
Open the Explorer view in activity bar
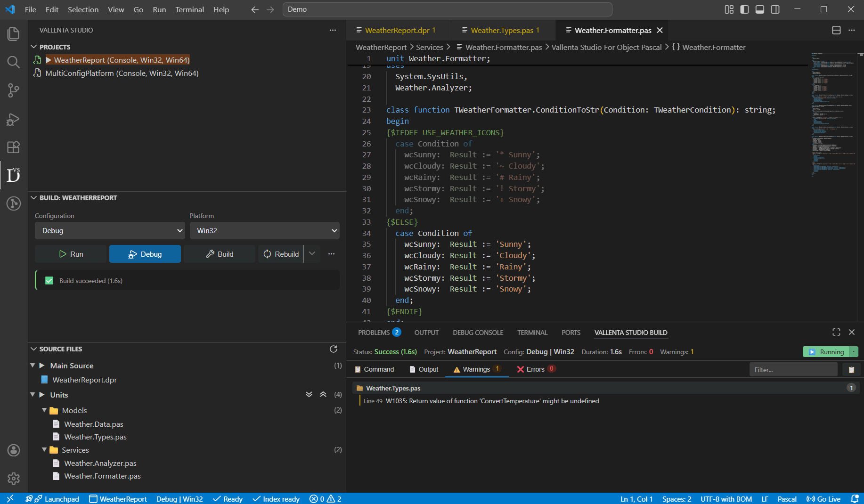pyautogui.click(x=14, y=33)
